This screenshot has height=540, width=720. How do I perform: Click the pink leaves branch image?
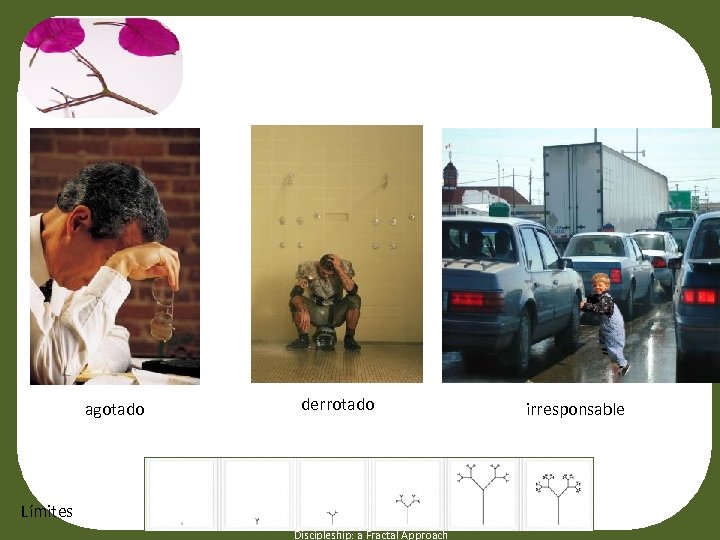point(101,67)
